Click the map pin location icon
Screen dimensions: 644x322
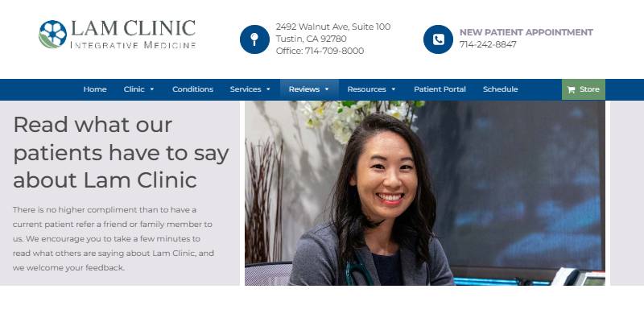(x=254, y=39)
